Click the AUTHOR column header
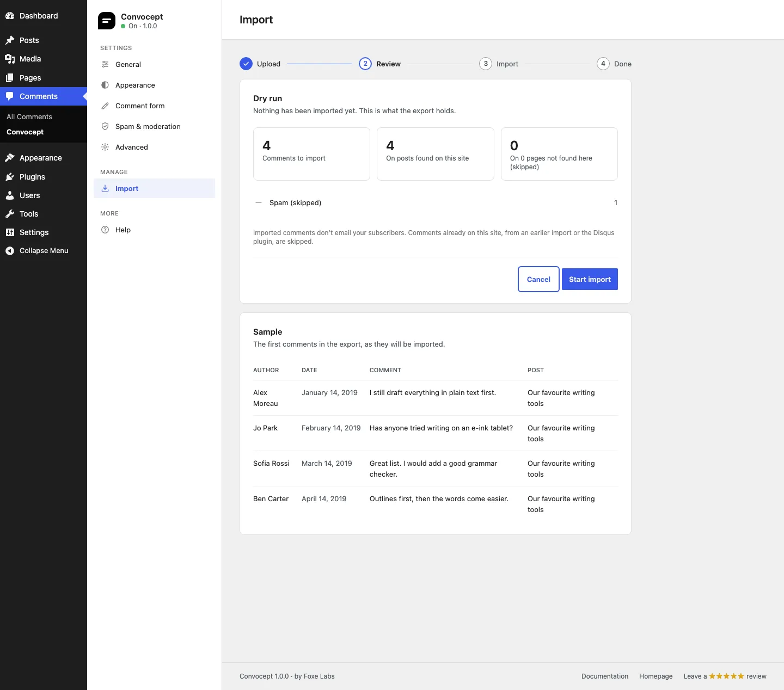Image resolution: width=784 pixels, height=690 pixels. tap(266, 370)
